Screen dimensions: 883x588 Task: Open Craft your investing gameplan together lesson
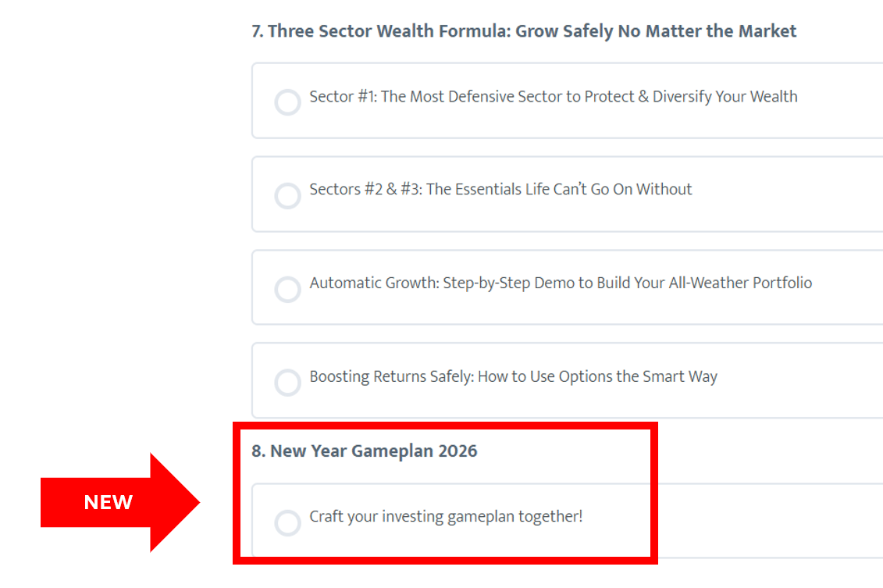(x=446, y=516)
